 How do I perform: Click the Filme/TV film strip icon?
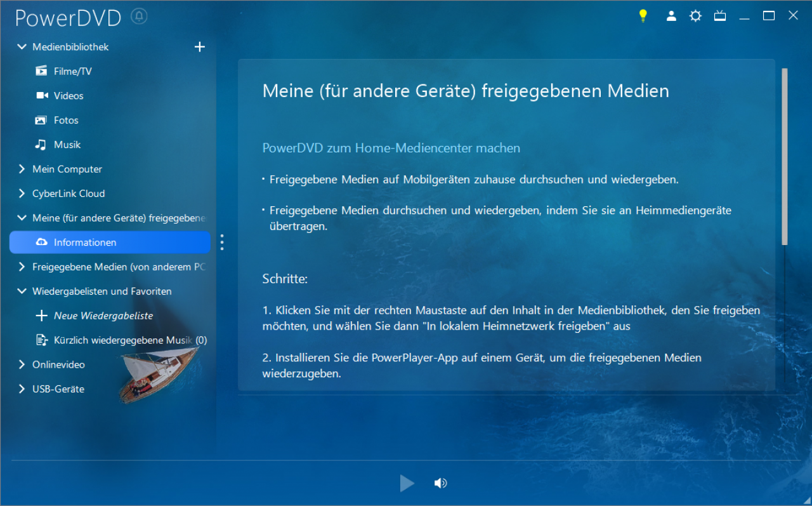pos(41,71)
